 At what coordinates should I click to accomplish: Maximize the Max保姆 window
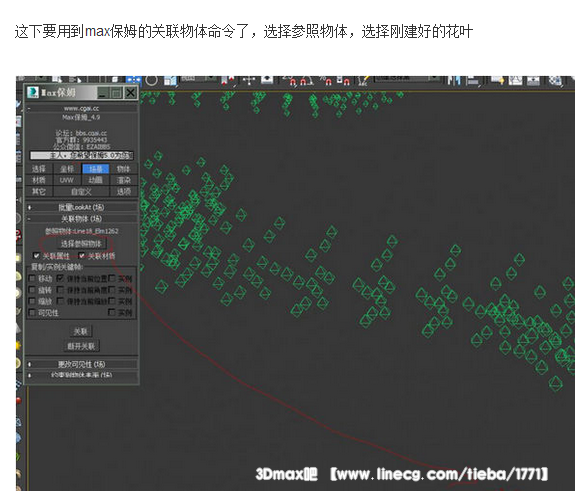point(116,92)
